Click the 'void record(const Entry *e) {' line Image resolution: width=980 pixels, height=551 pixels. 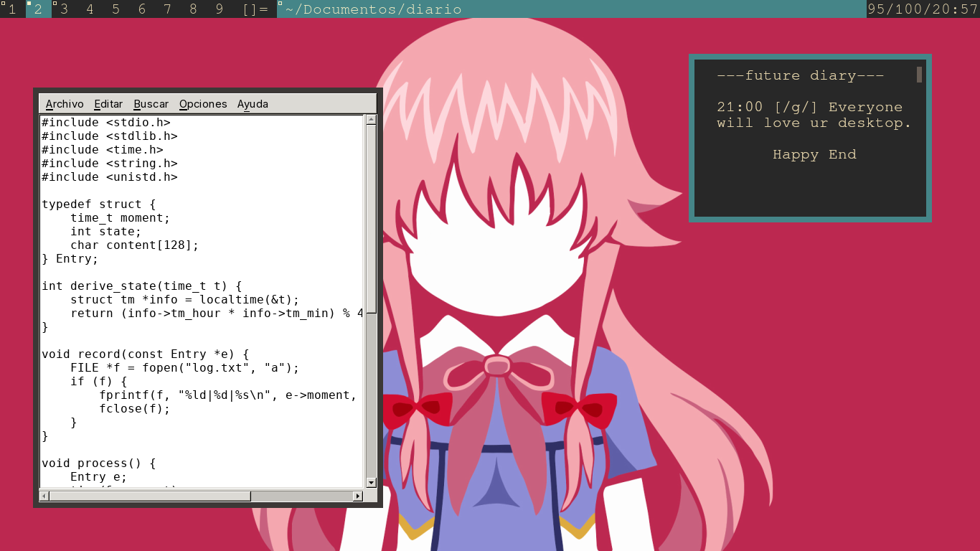146,354
